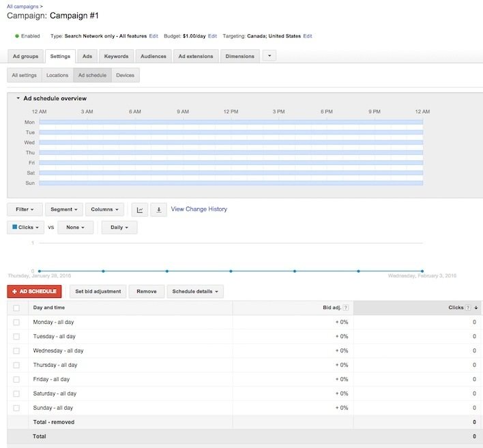Click the Total - removed row label
Image resolution: width=483 pixels, height=448 pixels.
pyautogui.click(x=54, y=422)
